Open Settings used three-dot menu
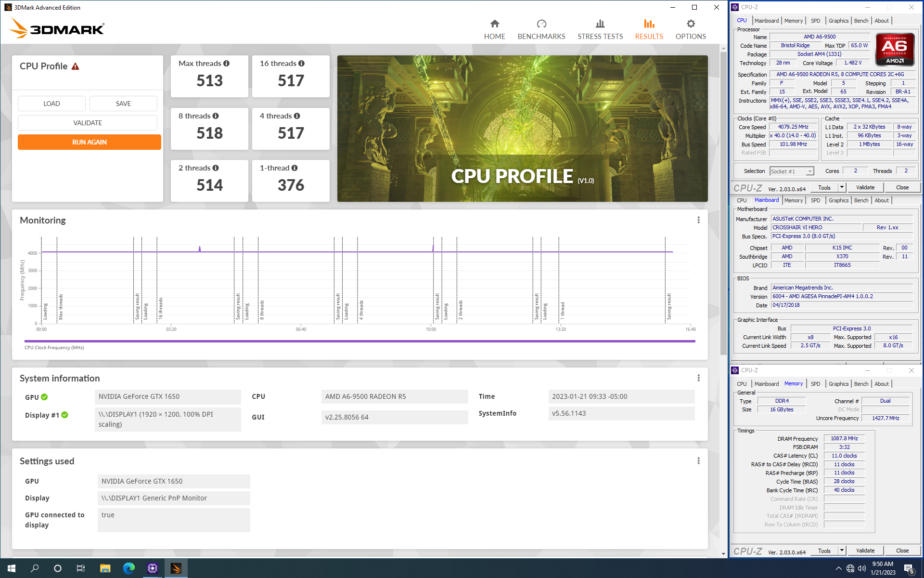924x578 pixels. (698, 461)
